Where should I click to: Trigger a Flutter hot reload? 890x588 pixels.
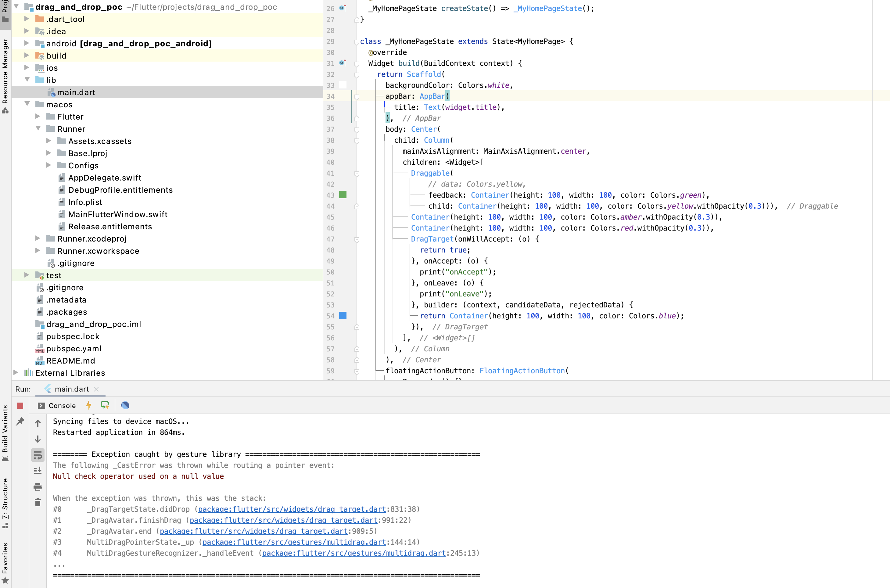tap(89, 405)
